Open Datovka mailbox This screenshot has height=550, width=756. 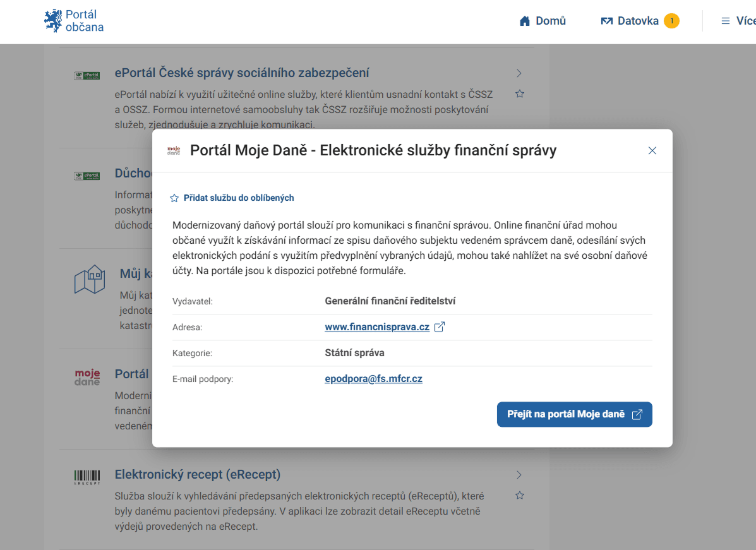[x=629, y=21]
